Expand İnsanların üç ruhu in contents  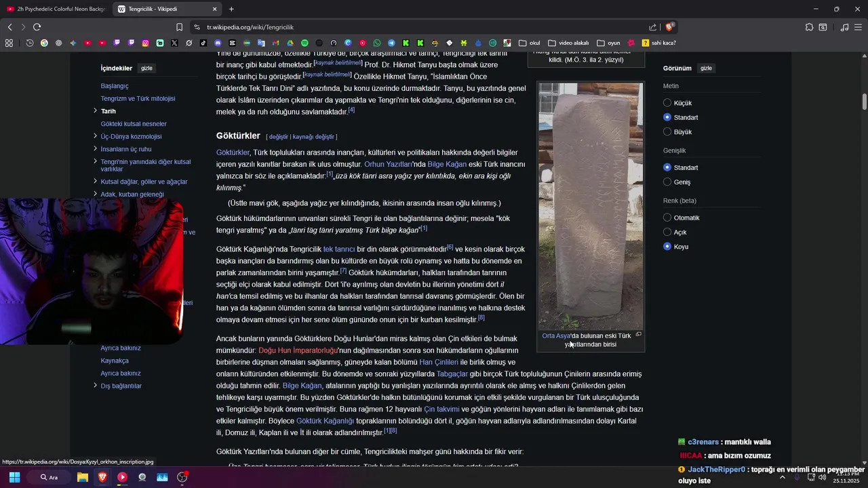(95, 148)
